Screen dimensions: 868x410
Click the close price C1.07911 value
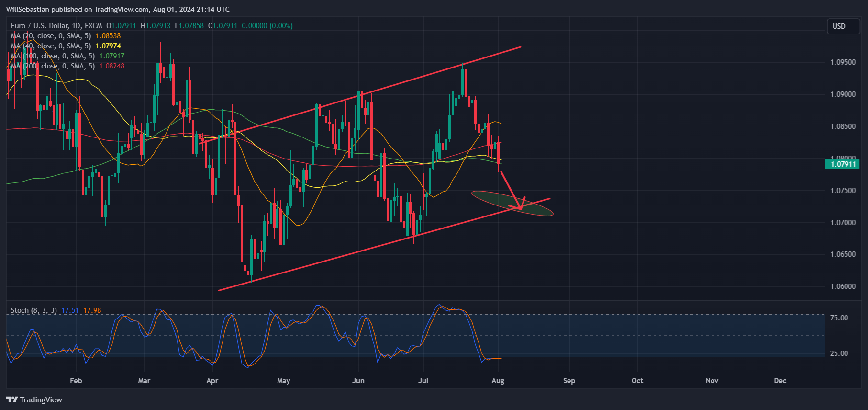[223, 26]
